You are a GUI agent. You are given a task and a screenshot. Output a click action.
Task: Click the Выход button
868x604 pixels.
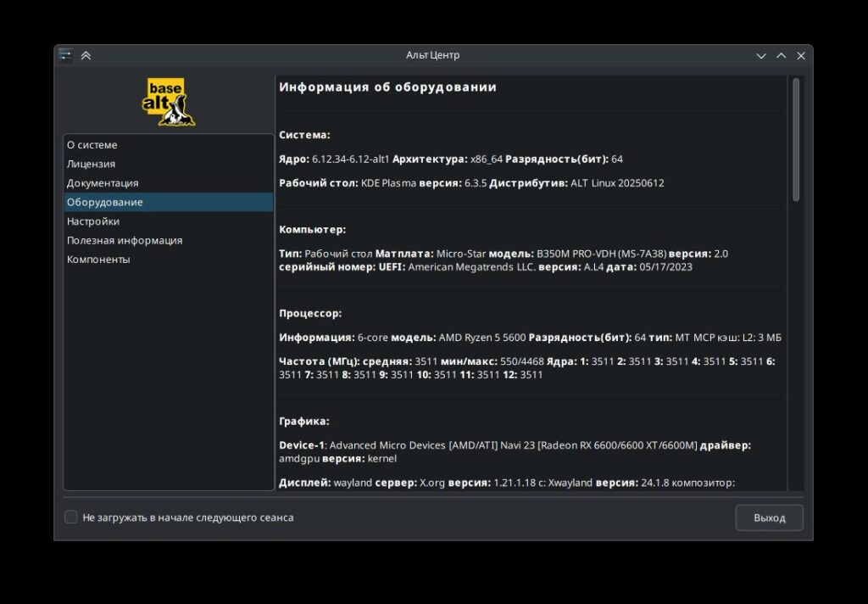769,517
